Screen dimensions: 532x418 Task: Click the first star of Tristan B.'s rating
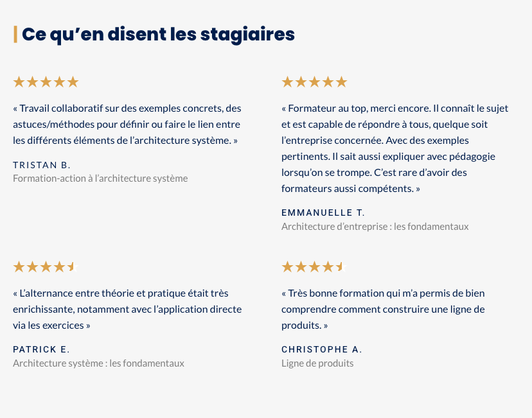point(19,82)
